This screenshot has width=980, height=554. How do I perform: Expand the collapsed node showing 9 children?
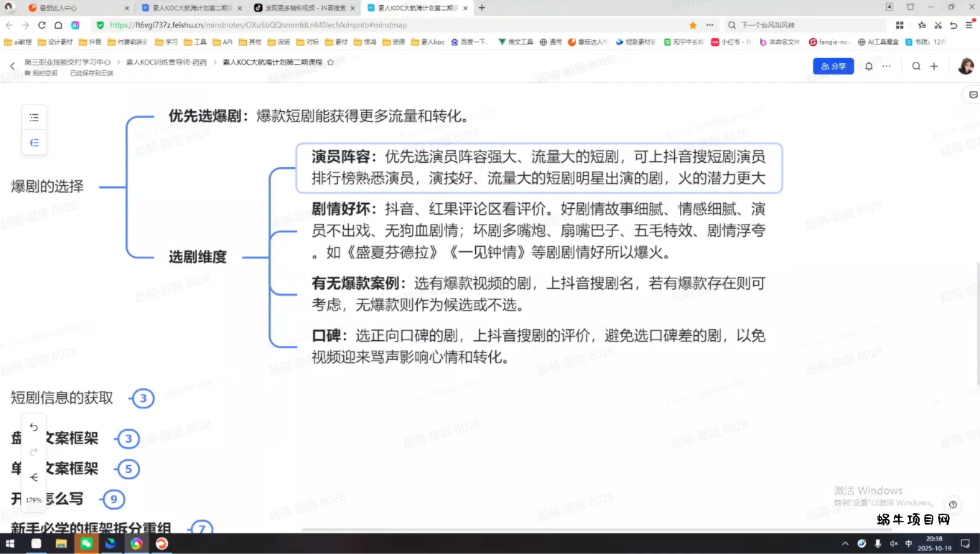click(113, 499)
